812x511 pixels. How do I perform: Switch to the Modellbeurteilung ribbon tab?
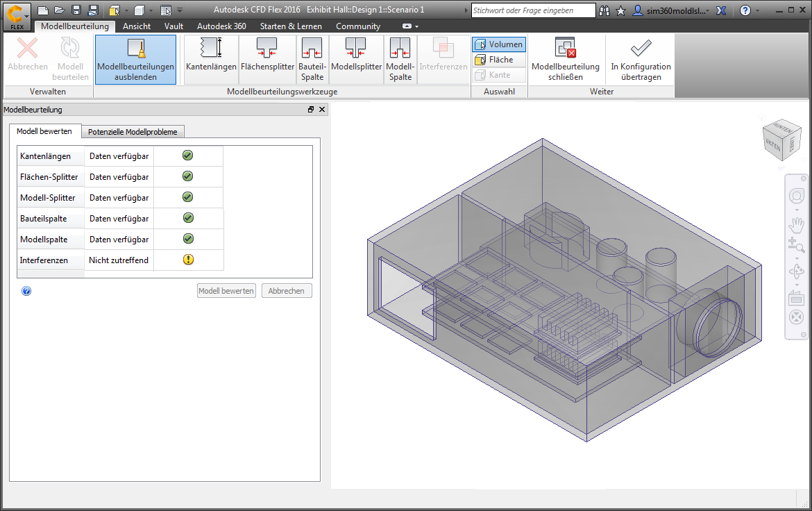[74, 26]
